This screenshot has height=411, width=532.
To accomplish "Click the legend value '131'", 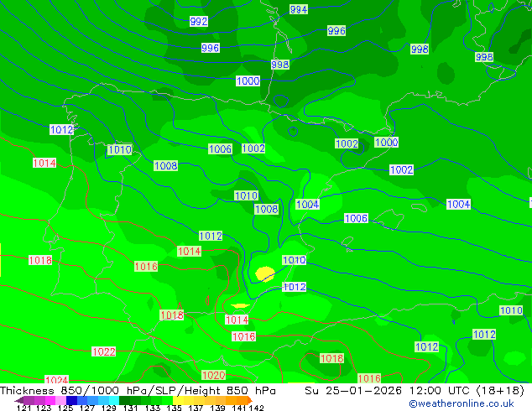I will click(x=131, y=408).
